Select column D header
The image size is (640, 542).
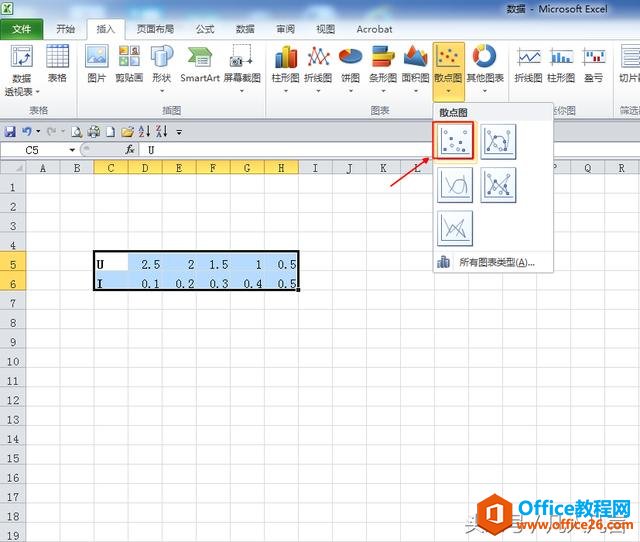(x=145, y=167)
